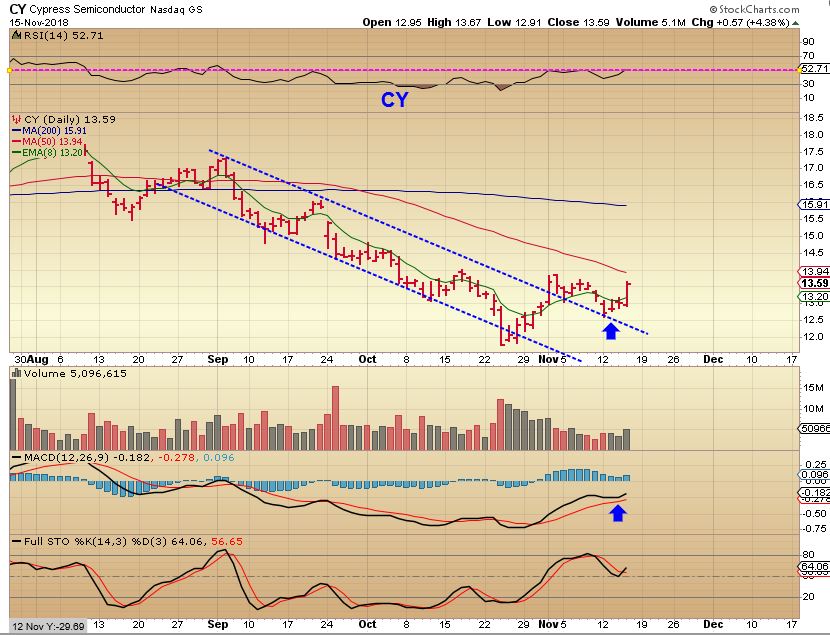Click the RSI(14) 52.71 indicator label

point(64,35)
